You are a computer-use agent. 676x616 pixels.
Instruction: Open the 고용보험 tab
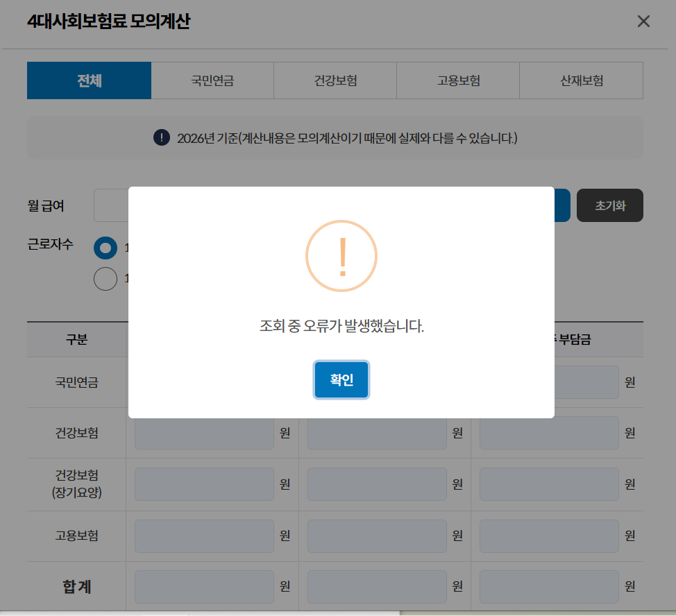(457, 80)
